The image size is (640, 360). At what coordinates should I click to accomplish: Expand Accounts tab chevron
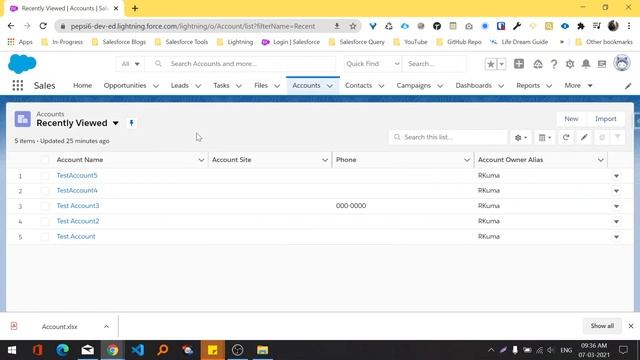point(330,86)
